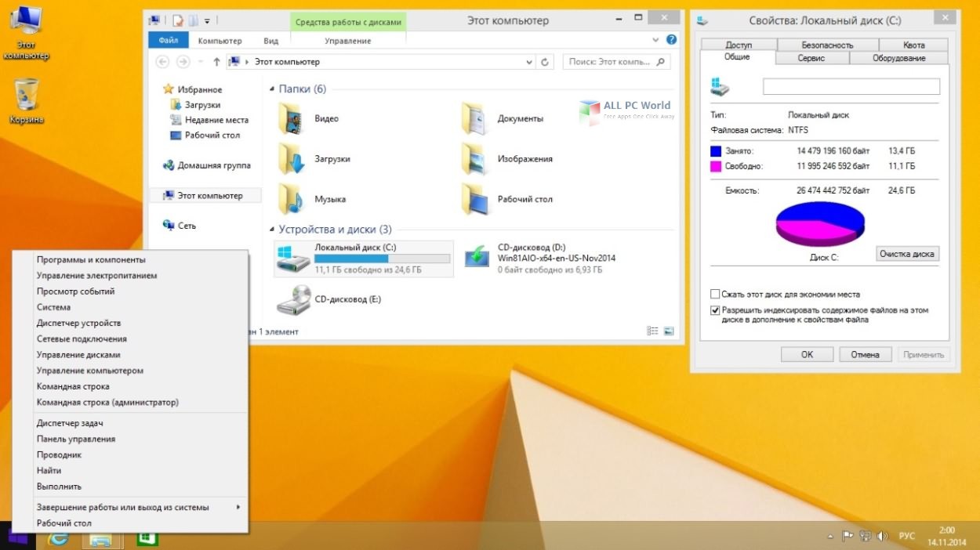980x550 pixels.
Task: Switch to large icons view toggle
Action: click(669, 331)
